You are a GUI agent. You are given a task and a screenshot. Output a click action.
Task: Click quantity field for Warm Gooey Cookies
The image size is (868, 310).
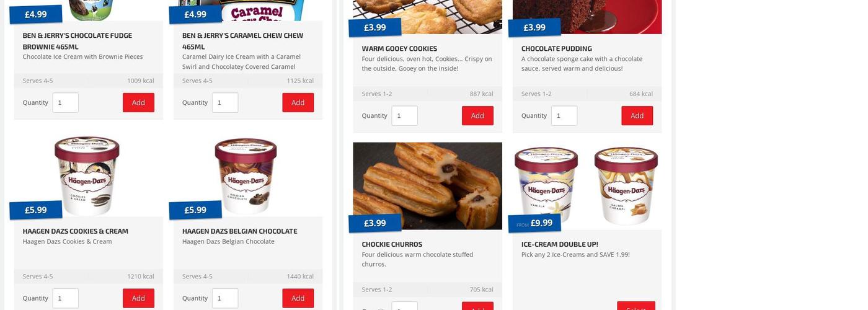pos(405,115)
